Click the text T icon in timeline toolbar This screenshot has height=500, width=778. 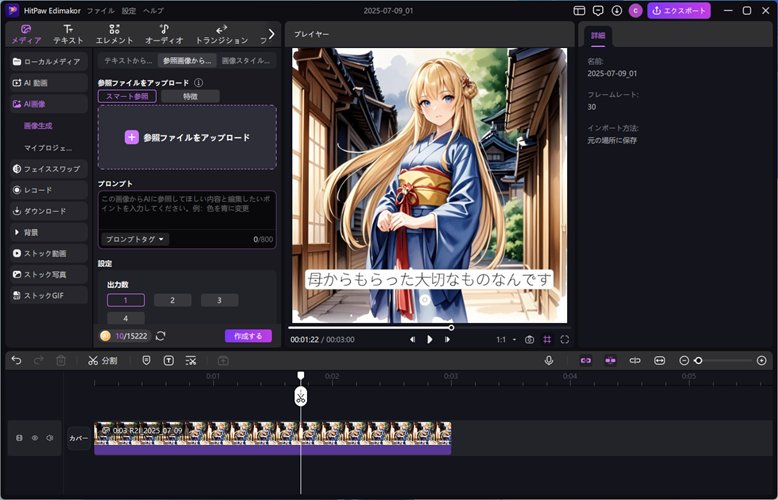169,361
